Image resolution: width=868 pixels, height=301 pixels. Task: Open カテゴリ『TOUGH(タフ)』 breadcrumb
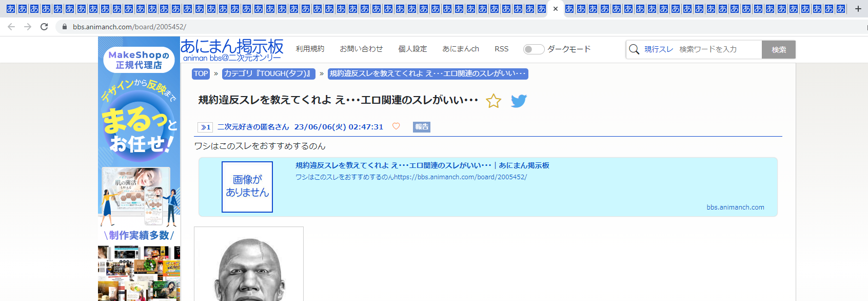point(268,73)
